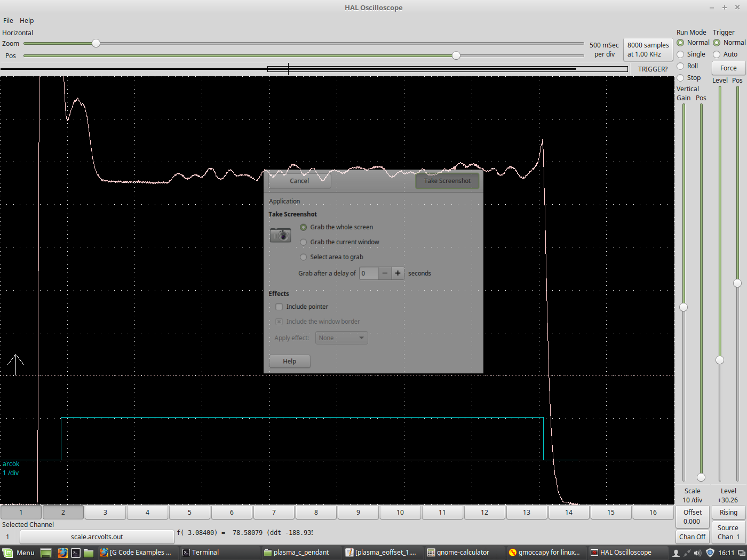The width and height of the screenshot is (747, 560).
Task: Click the show desktop icon in the panel
Action: (46, 553)
